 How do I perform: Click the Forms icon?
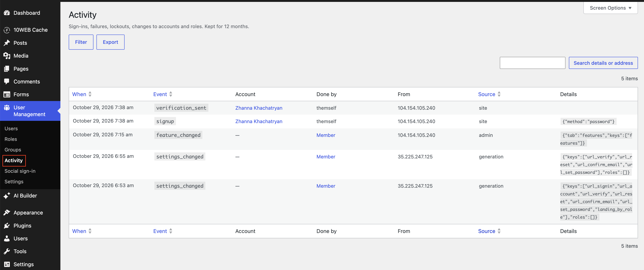7,94
